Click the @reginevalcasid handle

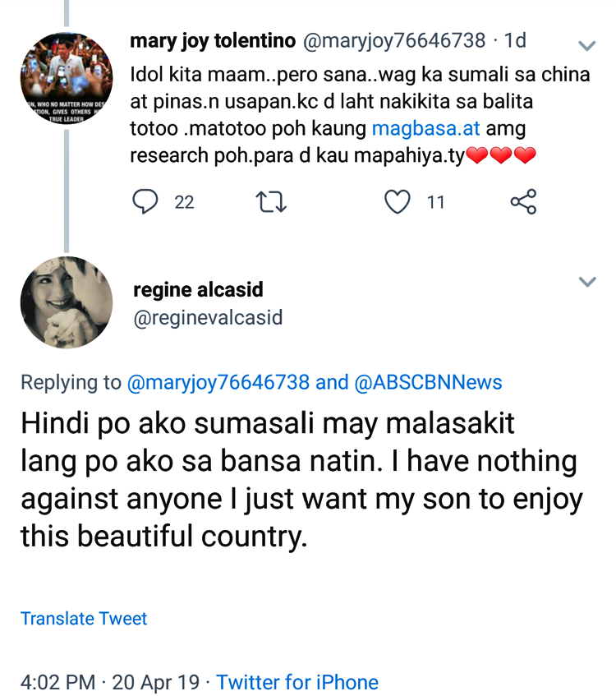click(208, 318)
